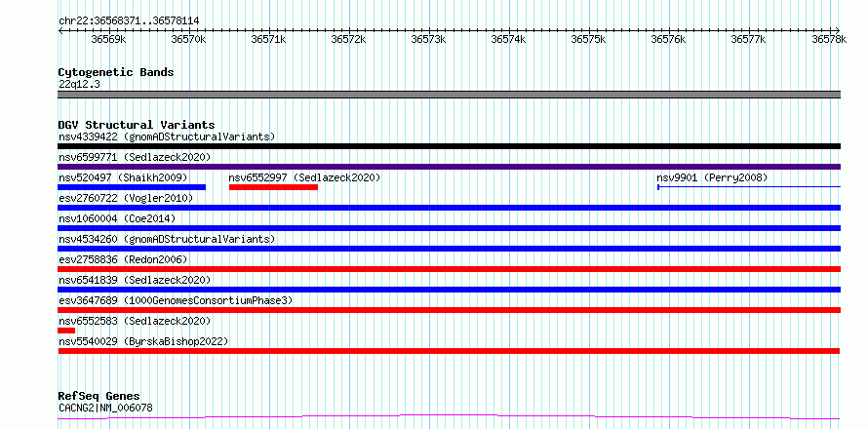Open the RefSeq Genes track heading

[99, 397]
